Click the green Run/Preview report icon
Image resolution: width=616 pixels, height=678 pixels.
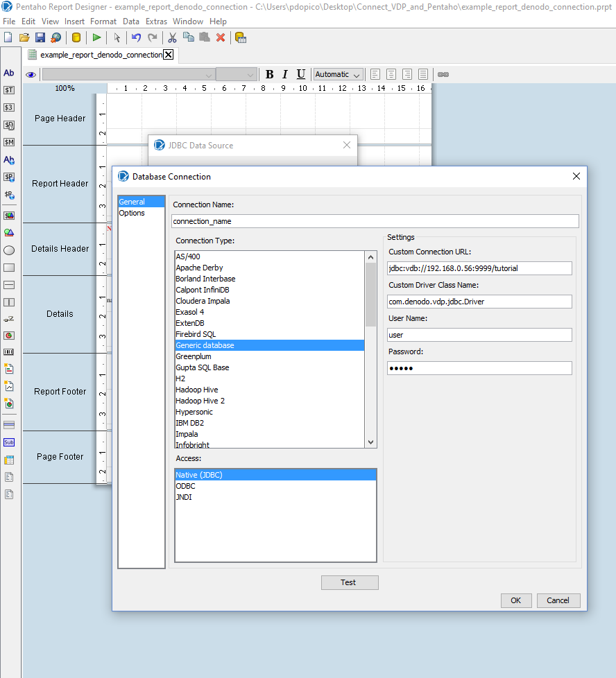(x=96, y=37)
